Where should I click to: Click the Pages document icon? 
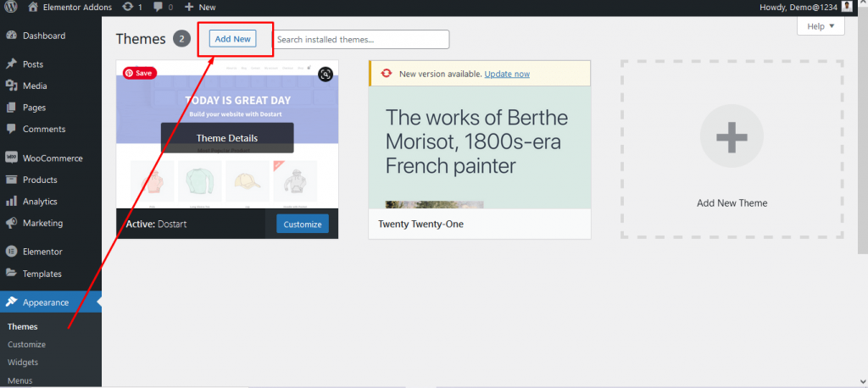pyautogui.click(x=11, y=107)
